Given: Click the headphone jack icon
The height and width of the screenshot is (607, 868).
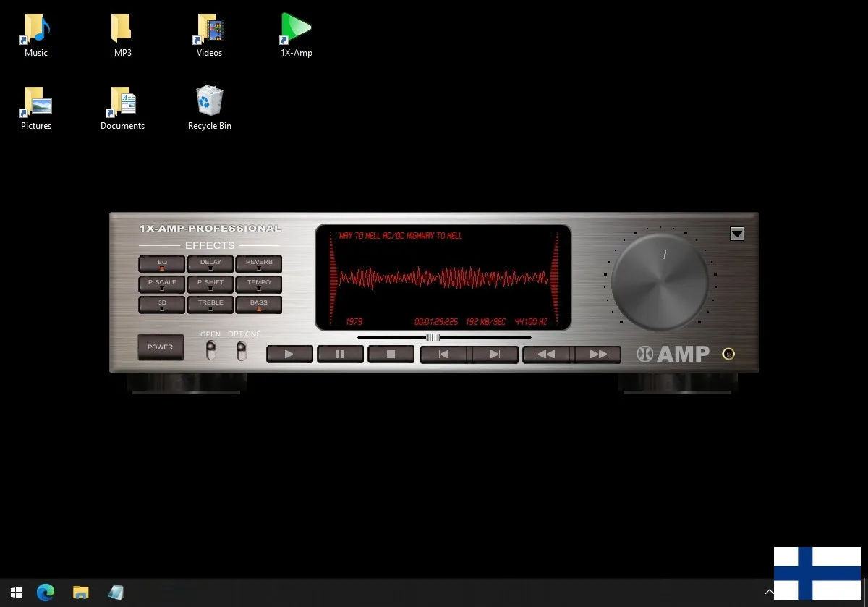Looking at the screenshot, I should [x=729, y=354].
